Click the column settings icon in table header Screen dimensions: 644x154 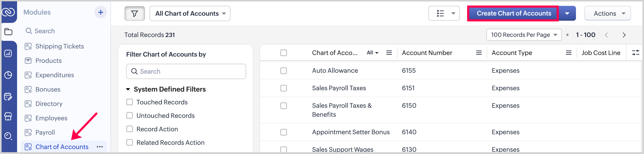click(x=635, y=53)
